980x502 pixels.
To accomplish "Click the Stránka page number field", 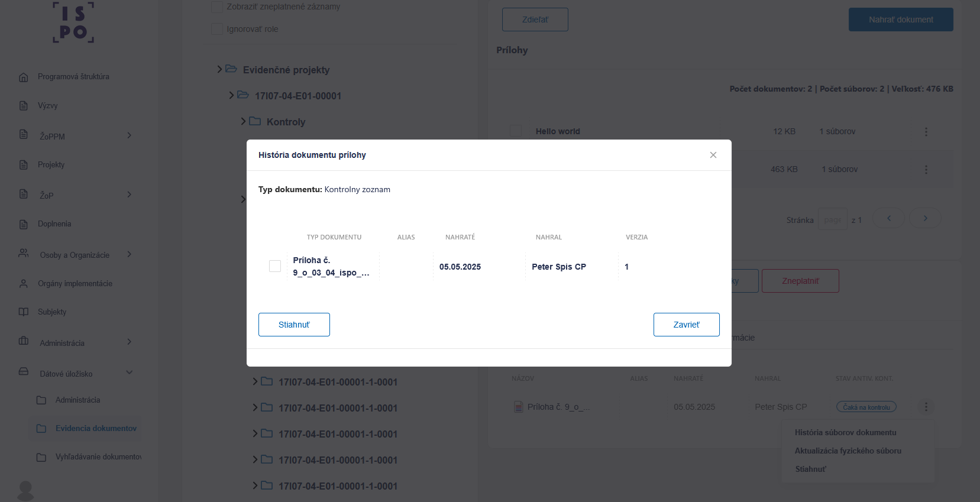I will pos(833,219).
